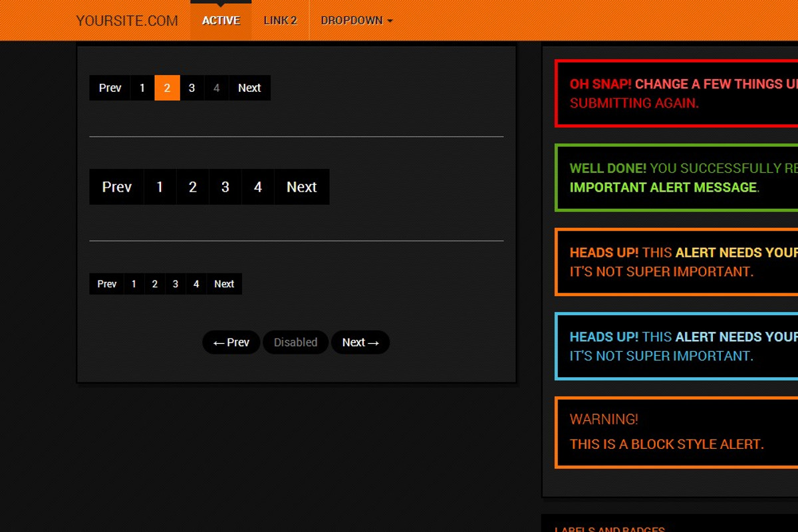Viewport: 798px width, 532px height.
Task: Choose page 2 in large pagination
Action: pyautogui.click(x=193, y=187)
